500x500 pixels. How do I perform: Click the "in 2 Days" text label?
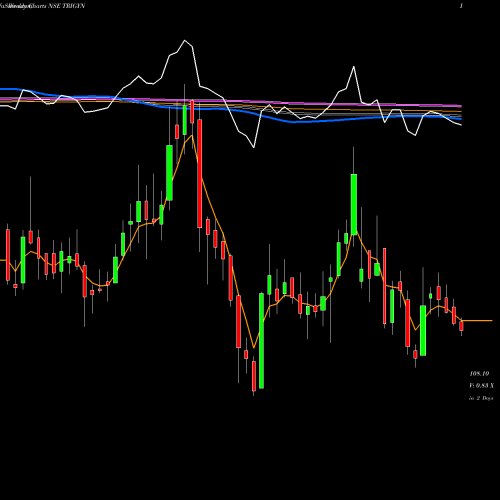pyautogui.click(x=481, y=398)
